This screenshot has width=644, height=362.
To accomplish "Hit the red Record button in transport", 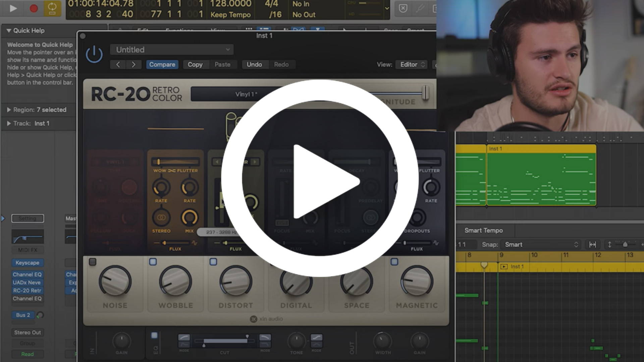I will point(34,8).
